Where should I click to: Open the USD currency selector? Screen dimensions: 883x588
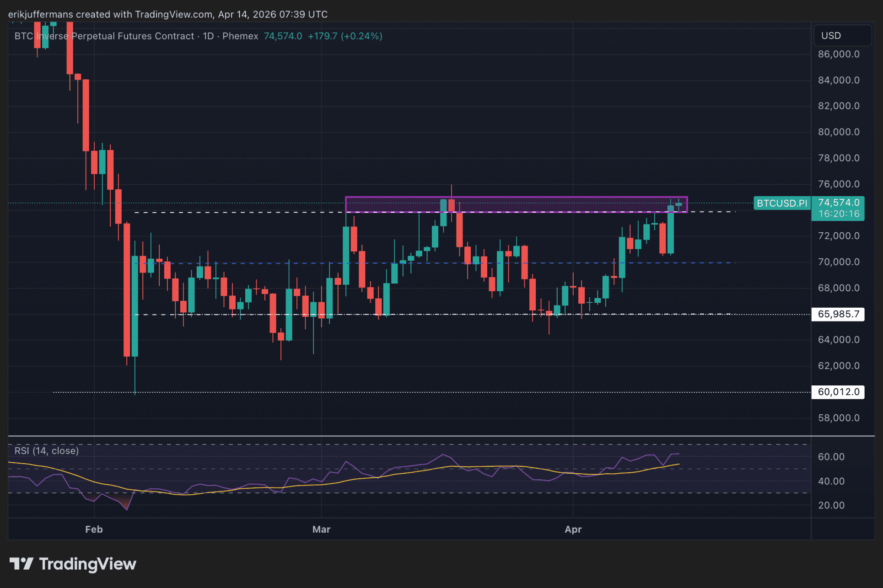click(842, 36)
